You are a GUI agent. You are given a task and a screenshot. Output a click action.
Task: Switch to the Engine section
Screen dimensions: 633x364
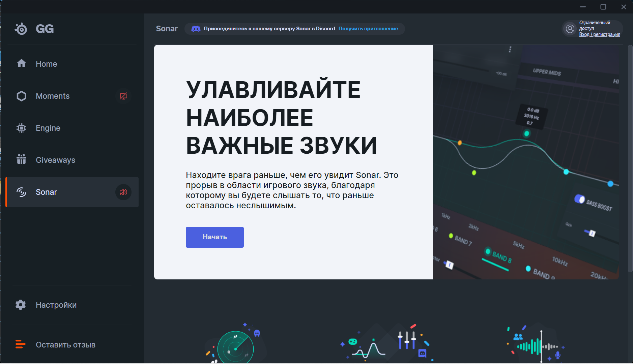point(72,128)
